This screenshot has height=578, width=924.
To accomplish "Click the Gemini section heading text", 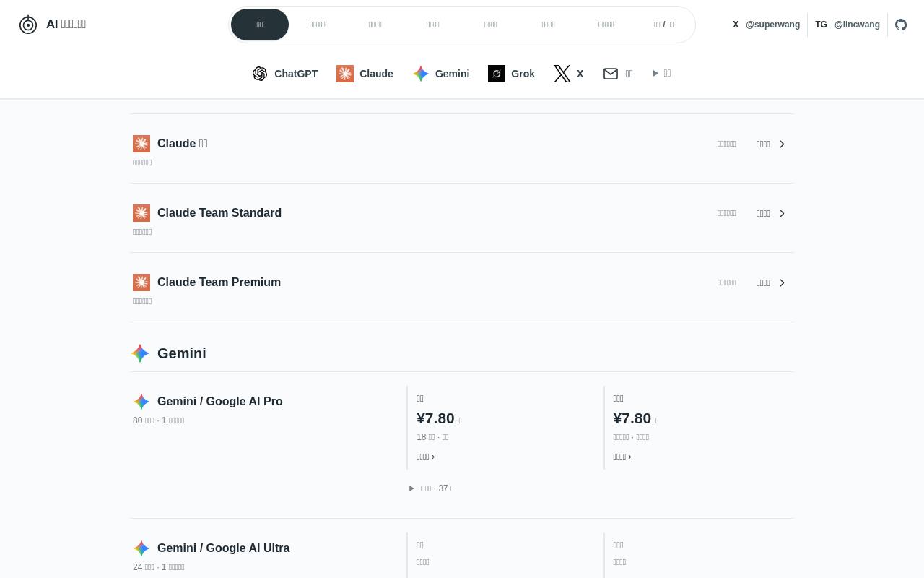I will tap(182, 353).
